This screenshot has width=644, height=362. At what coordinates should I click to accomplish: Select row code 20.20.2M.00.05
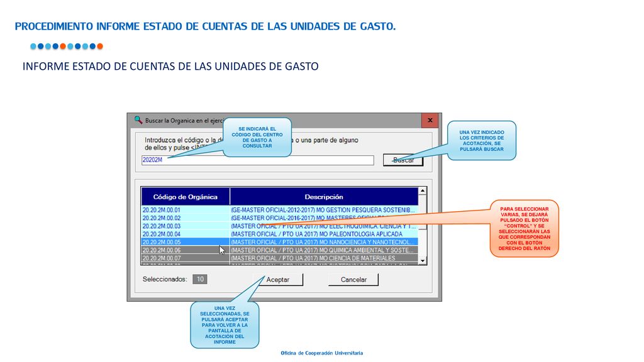click(x=162, y=242)
